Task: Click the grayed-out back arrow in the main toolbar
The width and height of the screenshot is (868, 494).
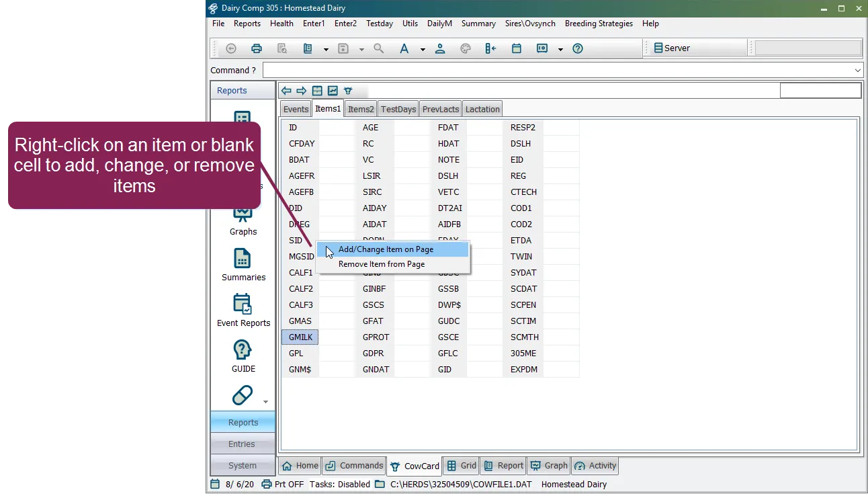Action: click(231, 48)
